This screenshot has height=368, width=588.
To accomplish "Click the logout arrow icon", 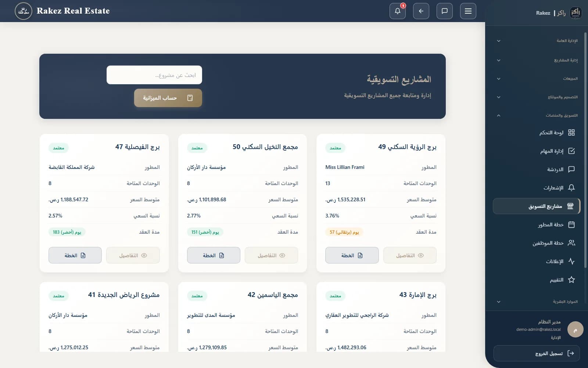I will click(571, 353).
